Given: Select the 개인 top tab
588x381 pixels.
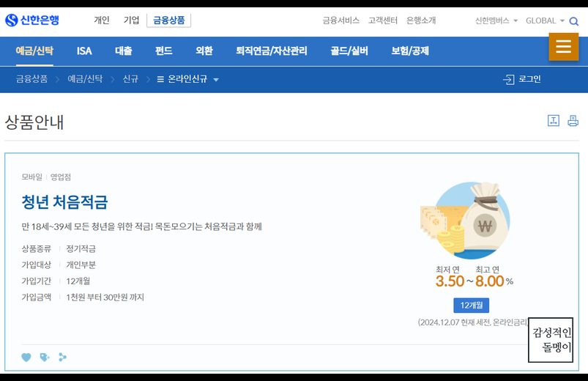Looking at the screenshot, I should pyautogui.click(x=102, y=21).
